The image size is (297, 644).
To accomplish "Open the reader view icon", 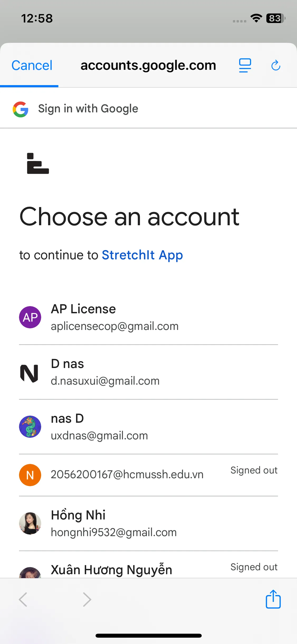I will [x=245, y=65].
